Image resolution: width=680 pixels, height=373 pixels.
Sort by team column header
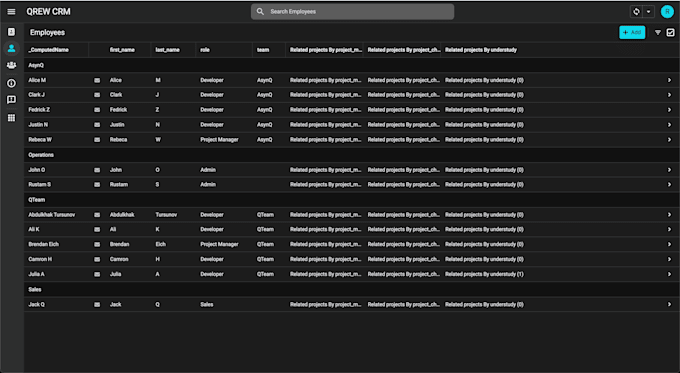(x=263, y=50)
